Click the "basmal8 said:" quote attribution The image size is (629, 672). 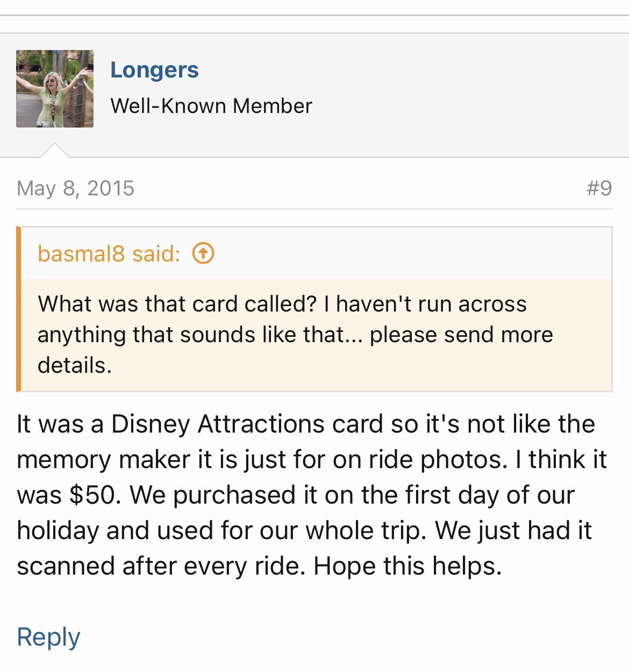109,253
